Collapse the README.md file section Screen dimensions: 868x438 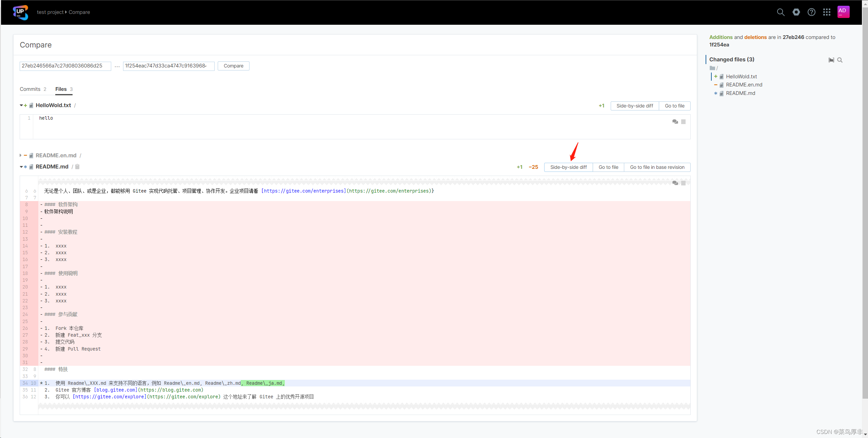point(21,167)
